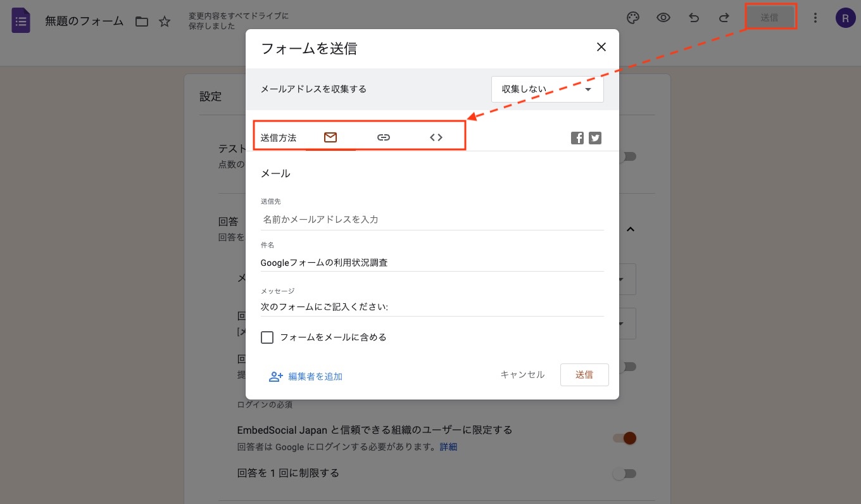Image resolution: width=861 pixels, height=504 pixels.
Task: Collapse the 回答 section chevron
Action: click(630, 229)
